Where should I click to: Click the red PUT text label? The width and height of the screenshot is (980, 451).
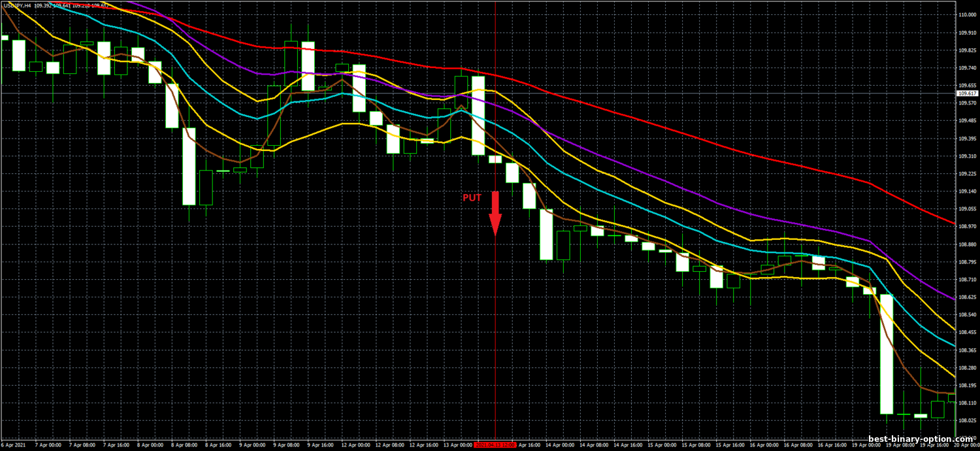coord(472,197)
